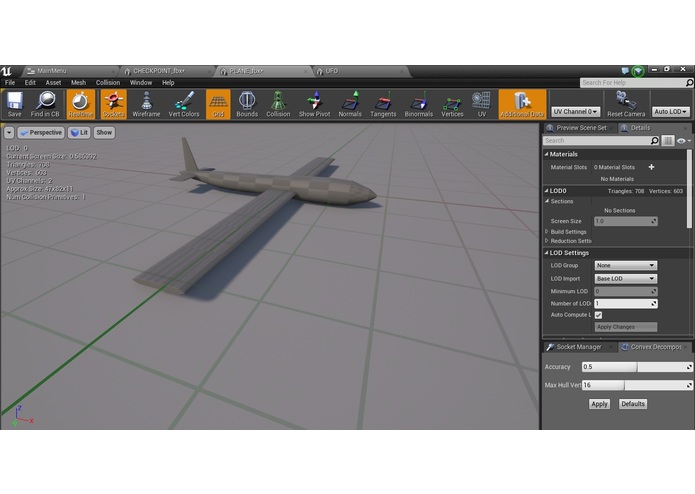Enable Wireframe view mode
The image size is (695, 494).
pyautogui.click(x=146, y=104)
